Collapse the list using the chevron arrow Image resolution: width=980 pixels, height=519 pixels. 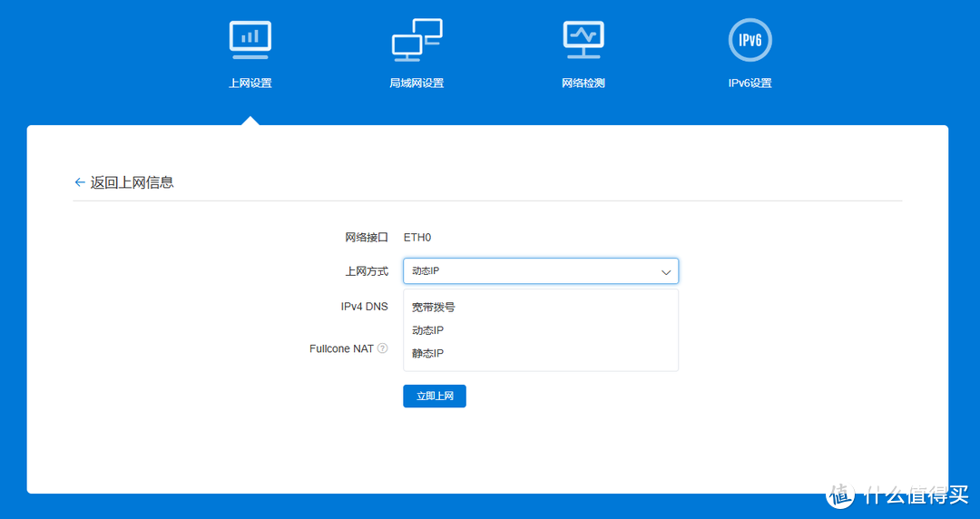[x=666, y=271]
